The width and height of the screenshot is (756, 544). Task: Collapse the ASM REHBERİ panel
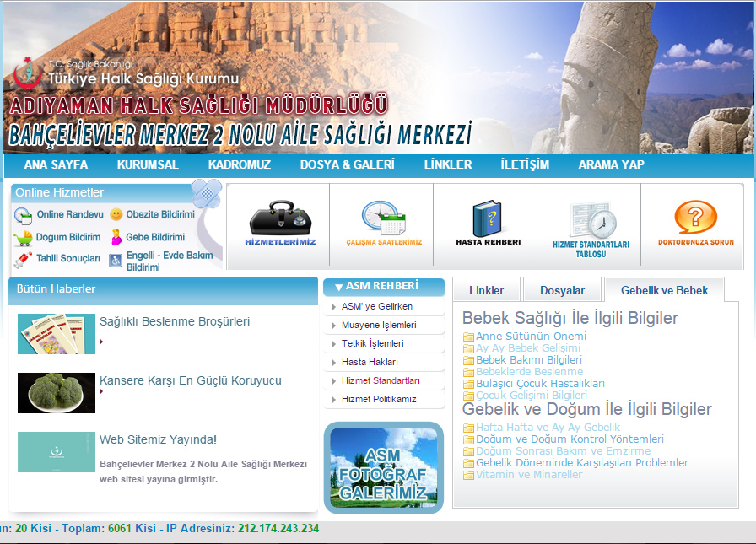(384, 288)
